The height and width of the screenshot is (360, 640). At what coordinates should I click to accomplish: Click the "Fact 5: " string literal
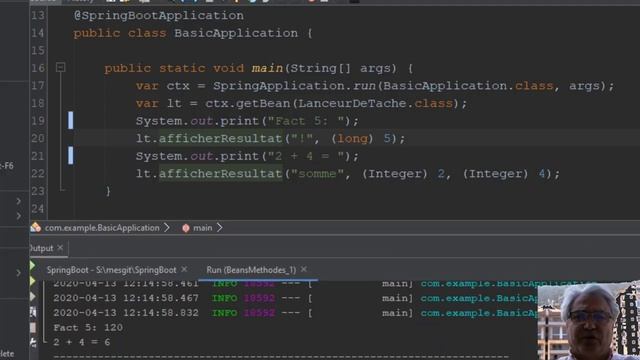(x=306, y=121)
